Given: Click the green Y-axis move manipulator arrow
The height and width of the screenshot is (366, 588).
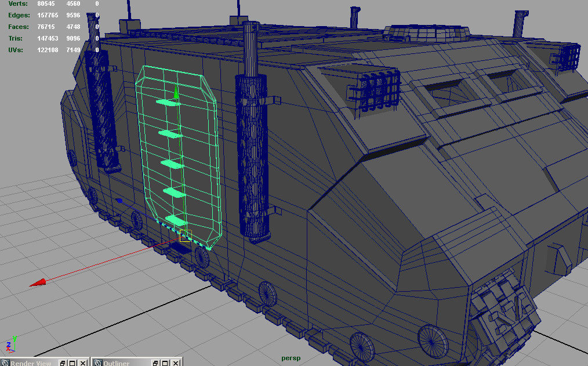Looking at the screenshot, I should [x=176, y=91].
